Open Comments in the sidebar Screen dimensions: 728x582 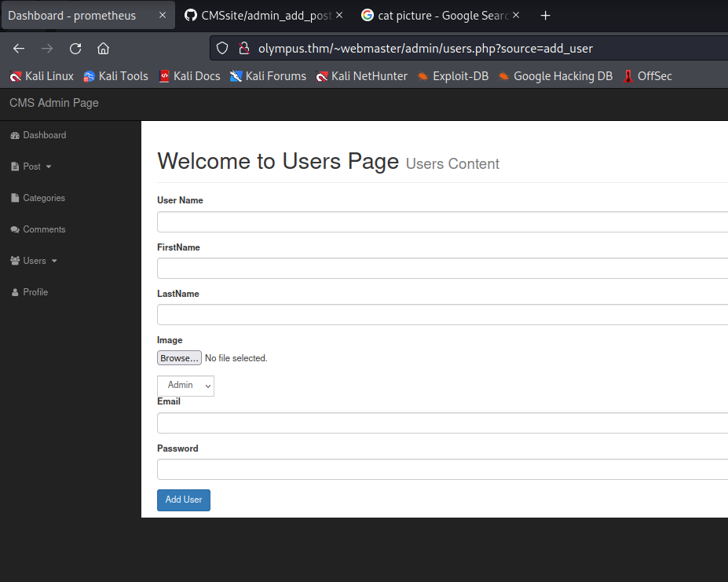click(44, 229)
